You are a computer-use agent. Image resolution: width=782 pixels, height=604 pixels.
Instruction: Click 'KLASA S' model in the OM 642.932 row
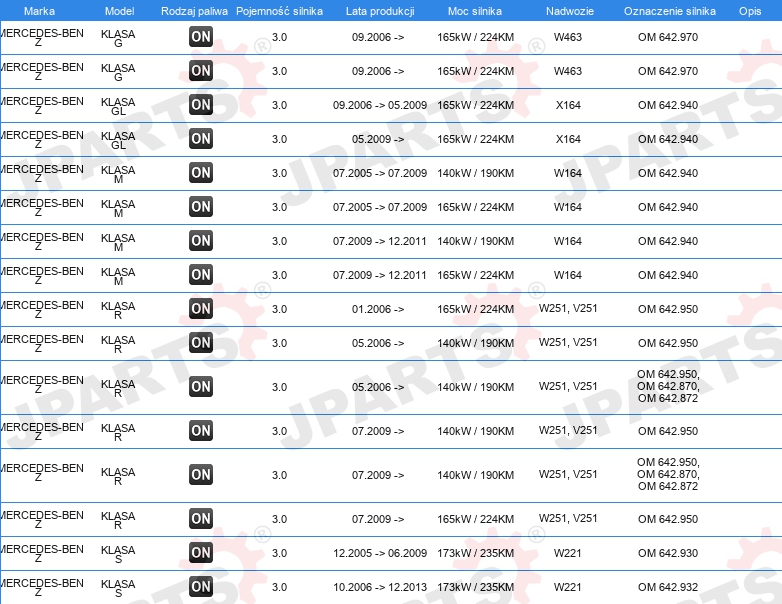[x=118, y=588]
